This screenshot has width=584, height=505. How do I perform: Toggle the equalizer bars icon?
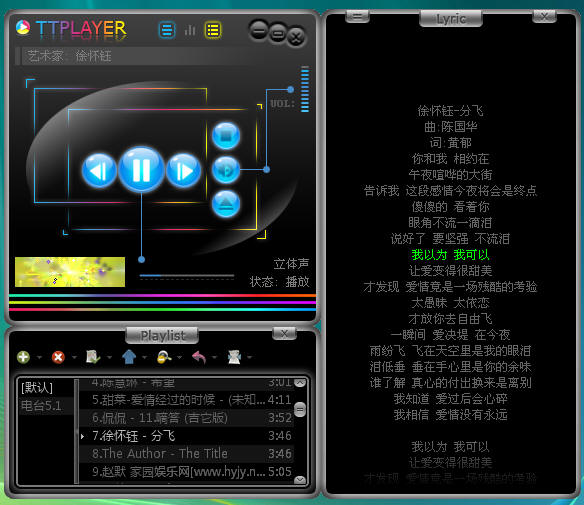click(190, 30)
